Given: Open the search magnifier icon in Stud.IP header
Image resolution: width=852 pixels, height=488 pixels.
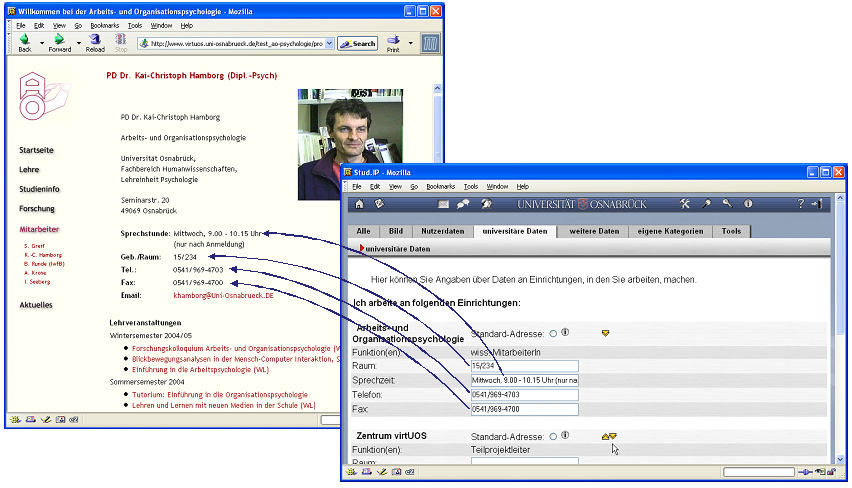Looking at the screenshot, I should pyautogui.click(x=706, y=204).
